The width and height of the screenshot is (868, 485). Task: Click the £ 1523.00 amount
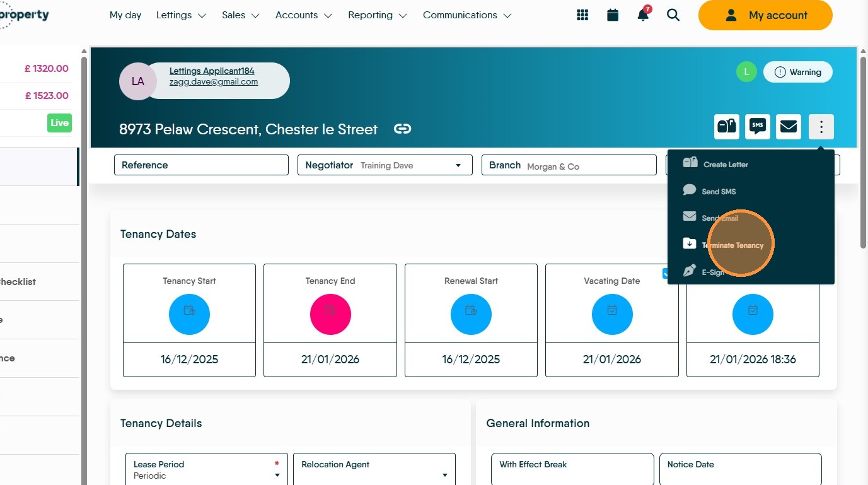(x=47, y=96)
